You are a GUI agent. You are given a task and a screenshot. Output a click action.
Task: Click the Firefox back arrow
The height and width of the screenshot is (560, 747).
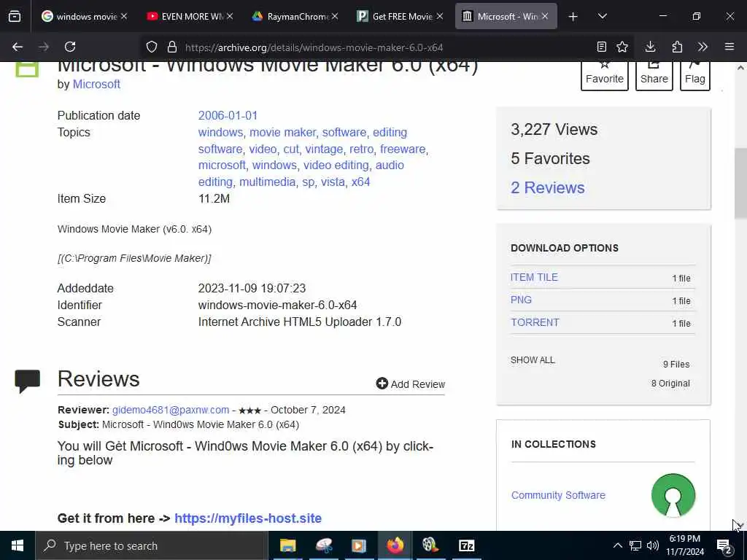(18, 47)
